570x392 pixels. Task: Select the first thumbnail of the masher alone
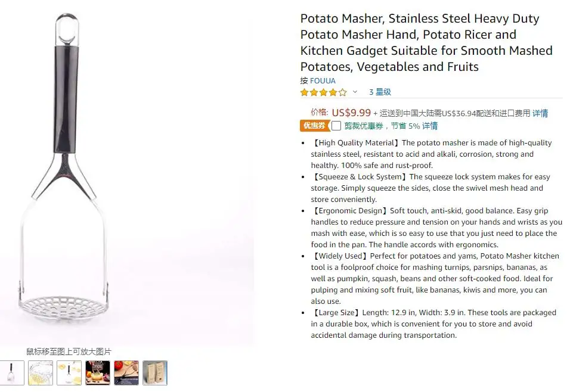[x=12, y=373]
